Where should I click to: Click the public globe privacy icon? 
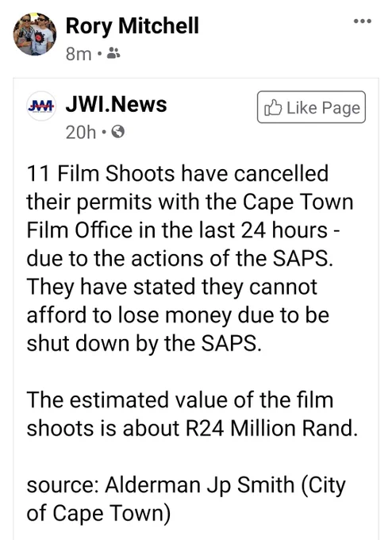point(117,132)
